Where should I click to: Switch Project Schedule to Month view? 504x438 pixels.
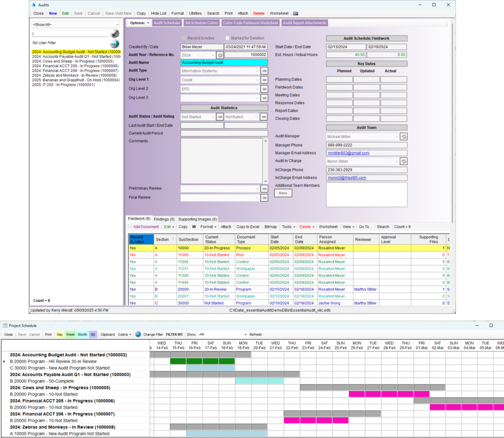tap(83, 335)
